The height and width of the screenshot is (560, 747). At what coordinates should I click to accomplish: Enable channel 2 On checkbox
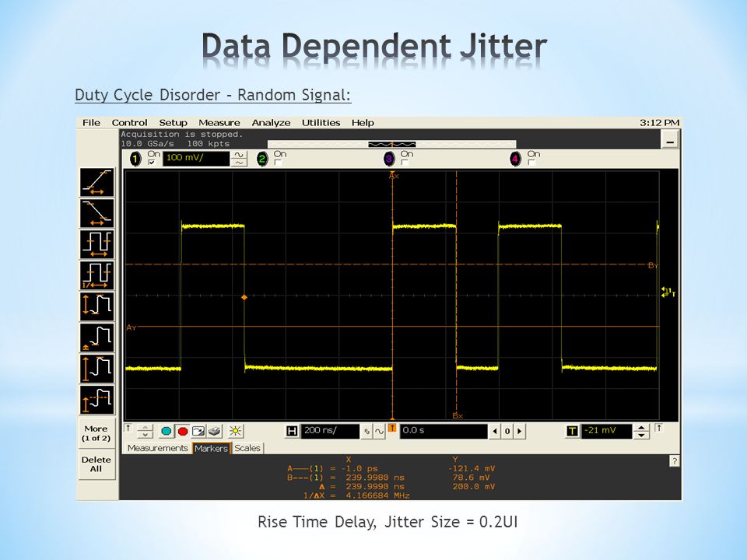279,163
